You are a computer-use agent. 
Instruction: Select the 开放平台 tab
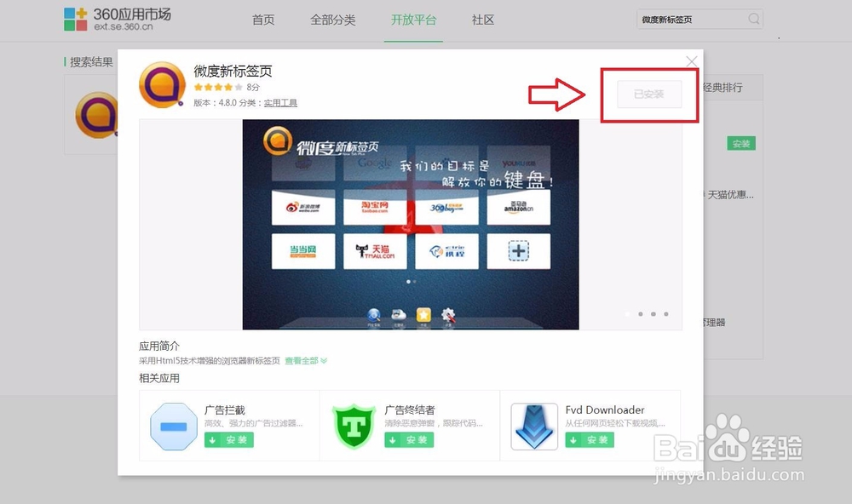coord(413,20)
